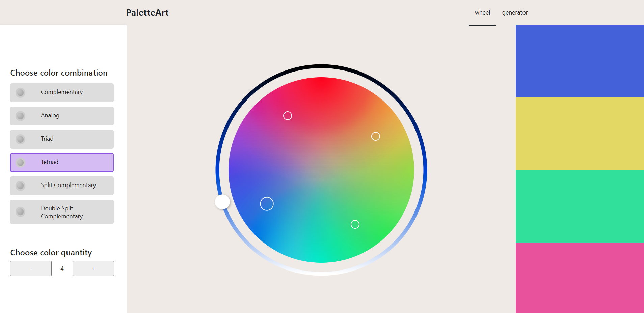Click the pink color swatch
Screen dimensions: 644x313
coord(580,278)
